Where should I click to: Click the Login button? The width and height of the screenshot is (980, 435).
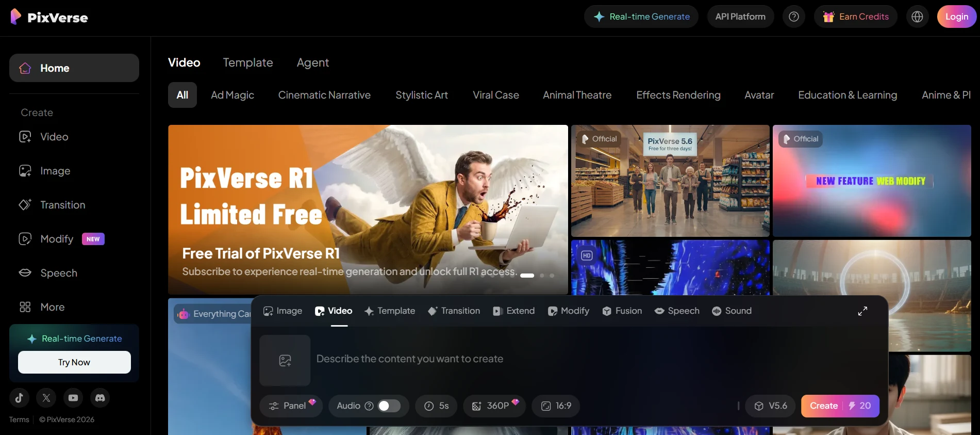[x=957, y=17]
